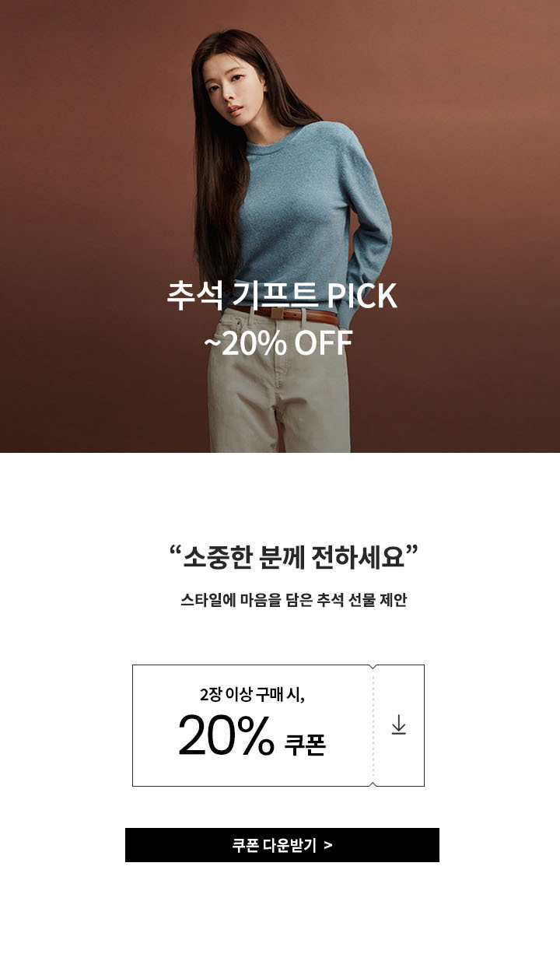Select the 20% coupon large number
The width and height of the screenshot is (560, 961).
[x=226, y=735]
